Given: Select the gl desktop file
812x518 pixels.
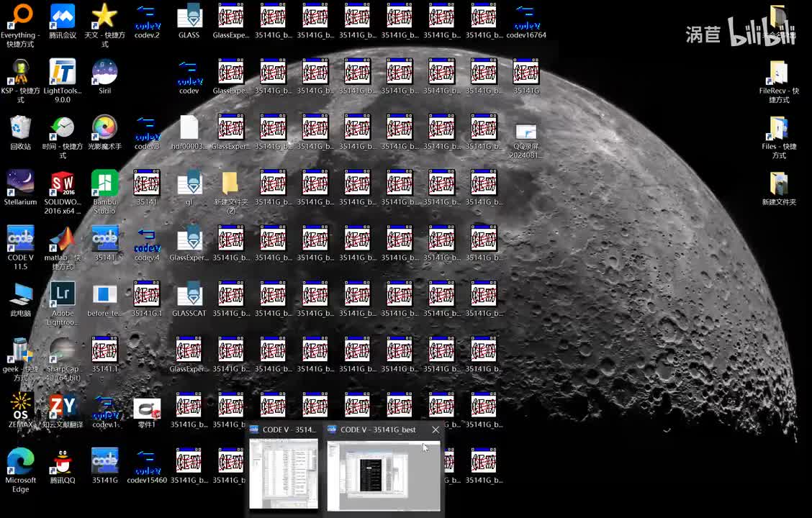Looking at the screenshot, I should [x=189, y=188].
